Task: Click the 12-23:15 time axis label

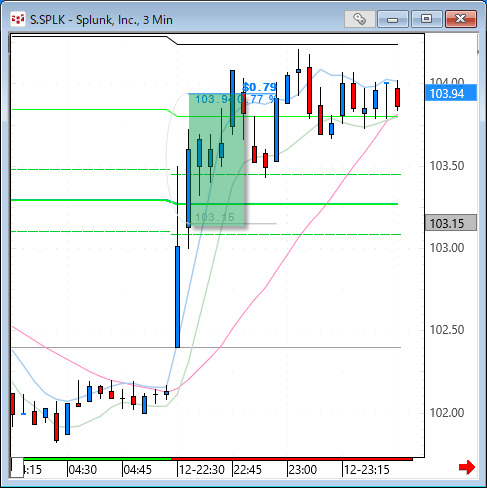Action: click(366, 470)
